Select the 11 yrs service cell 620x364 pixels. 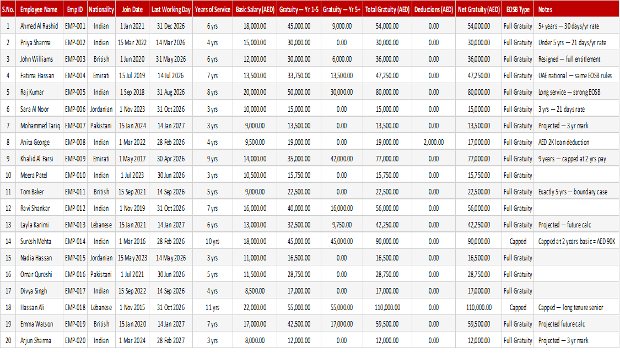tap(212, 308)
